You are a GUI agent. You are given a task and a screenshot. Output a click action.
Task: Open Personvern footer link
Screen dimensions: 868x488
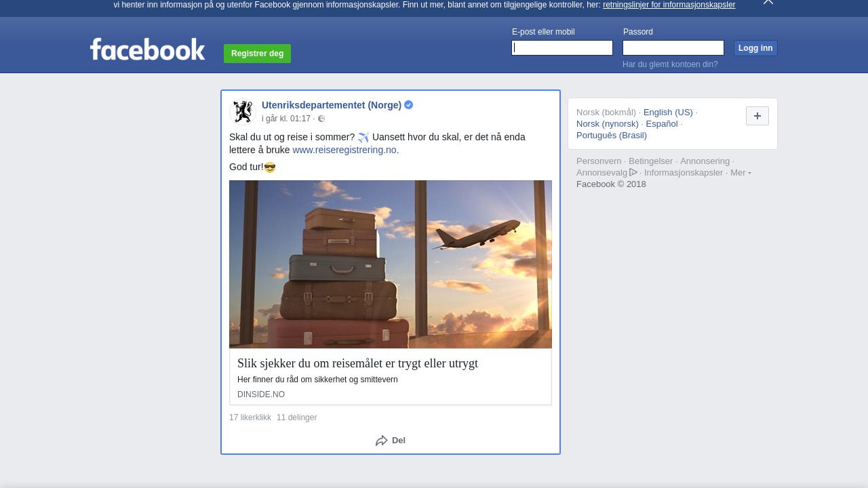[599, 161]
